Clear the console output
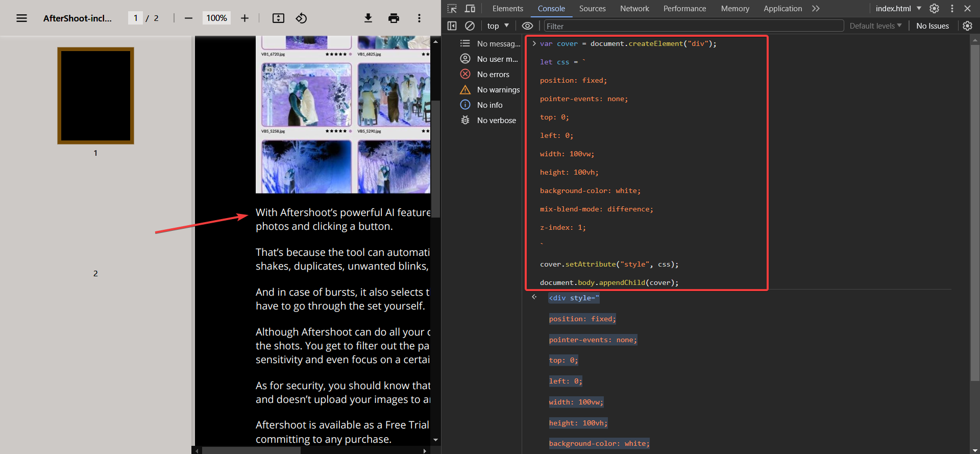980x454 pixels. (x=470, y=26)
